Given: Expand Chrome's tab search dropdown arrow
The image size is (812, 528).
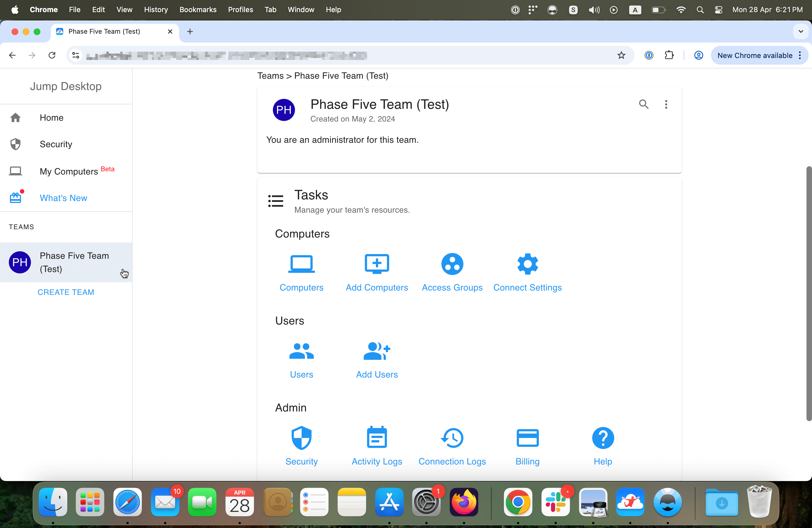Looking at the screenshot, I should click(x=800, y=31).
